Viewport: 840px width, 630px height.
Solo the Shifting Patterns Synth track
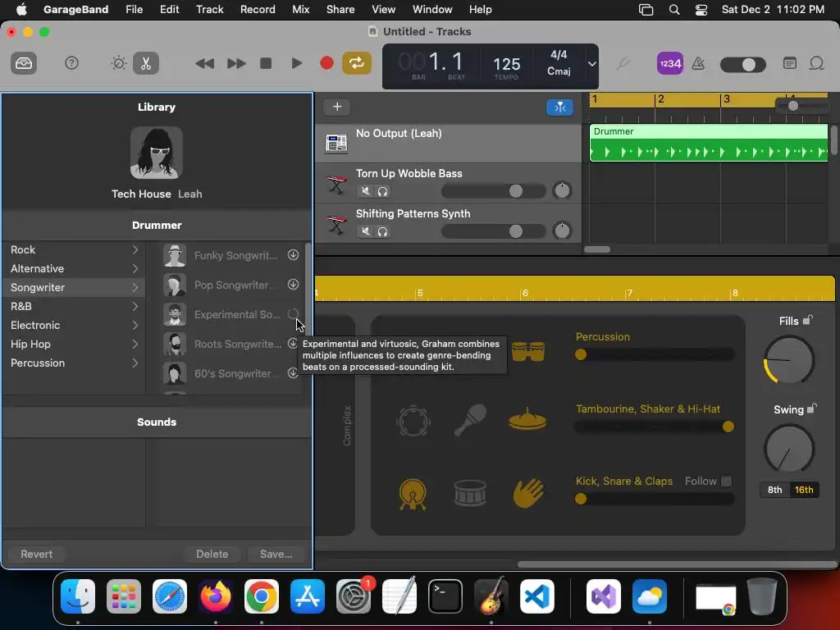tap(382, 231)
